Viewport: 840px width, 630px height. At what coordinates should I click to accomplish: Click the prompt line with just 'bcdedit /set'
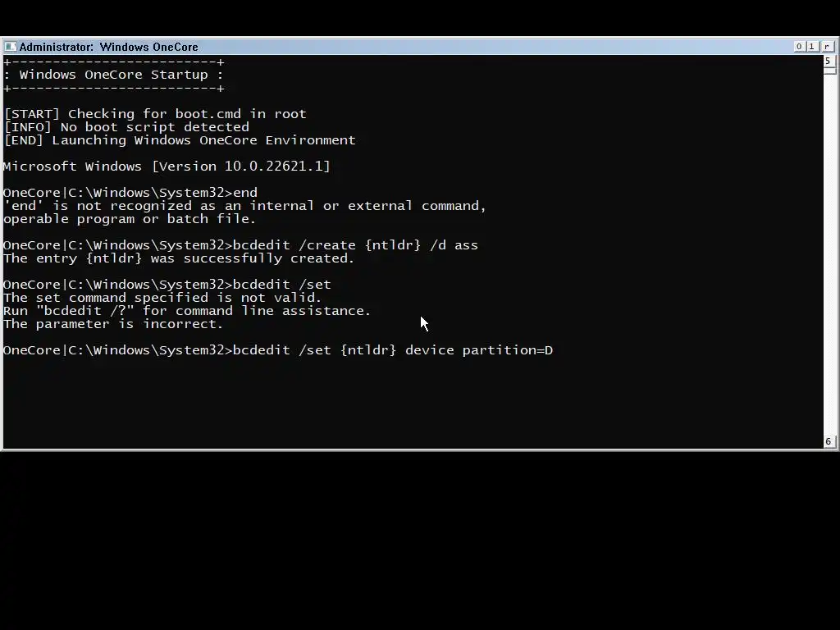[167, 285]
